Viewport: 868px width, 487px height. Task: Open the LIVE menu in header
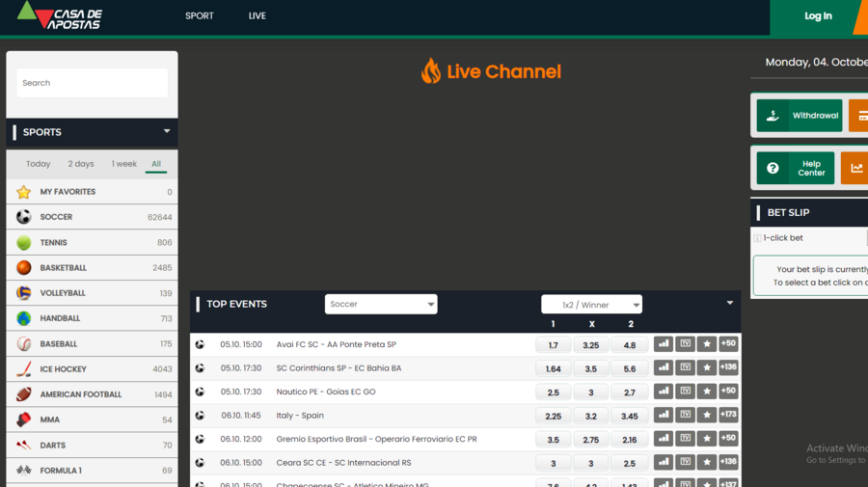pos(257,16)
